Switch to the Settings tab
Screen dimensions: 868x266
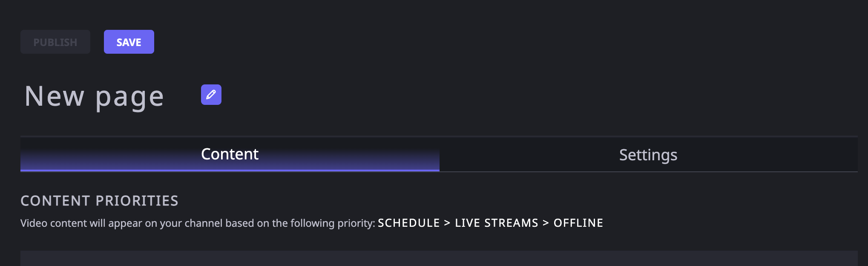648,154
